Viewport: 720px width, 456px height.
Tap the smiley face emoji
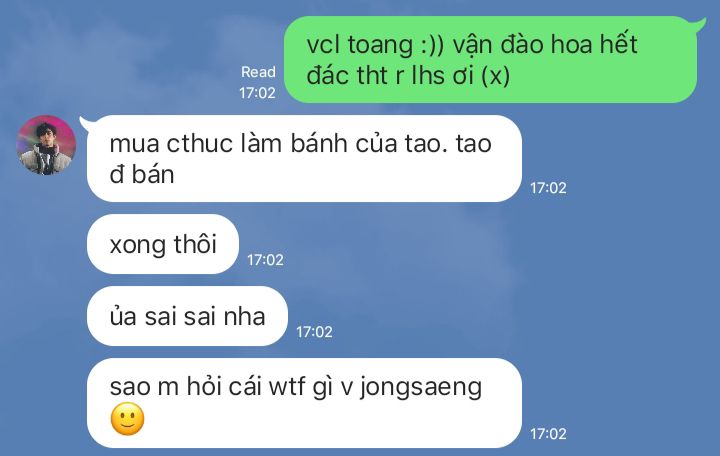point(128,419)
